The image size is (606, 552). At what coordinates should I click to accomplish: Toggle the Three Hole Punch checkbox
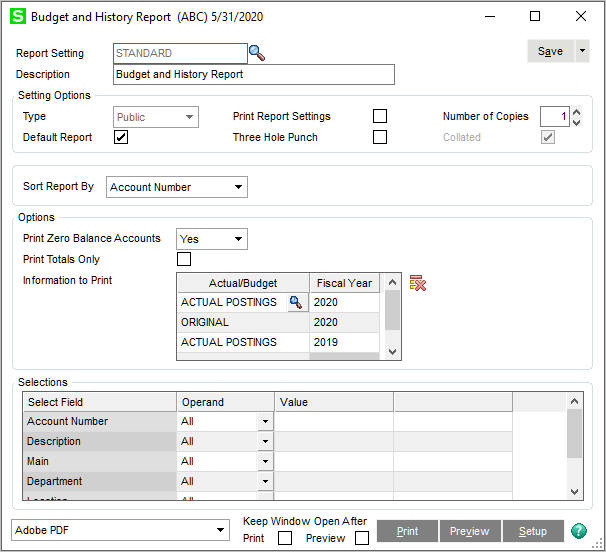pos(380,137)
